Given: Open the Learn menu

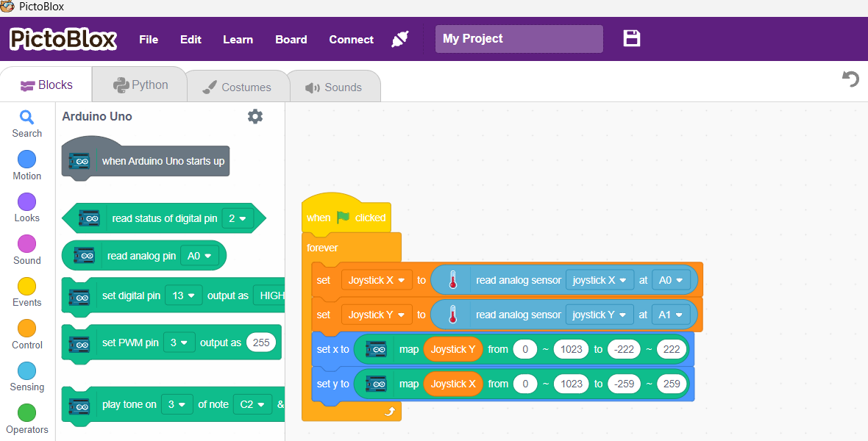Looking at the screenshot, I should tap(238, 40).
